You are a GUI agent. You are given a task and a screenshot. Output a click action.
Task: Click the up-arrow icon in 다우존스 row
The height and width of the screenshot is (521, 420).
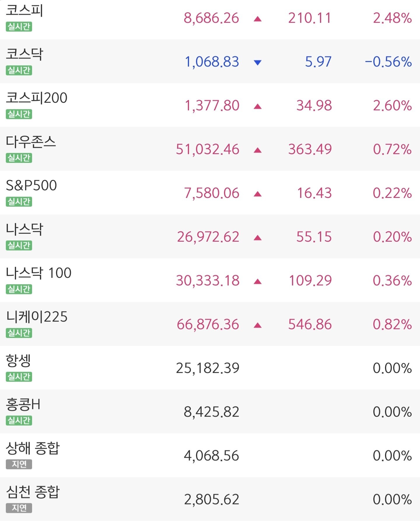point(258,151)
